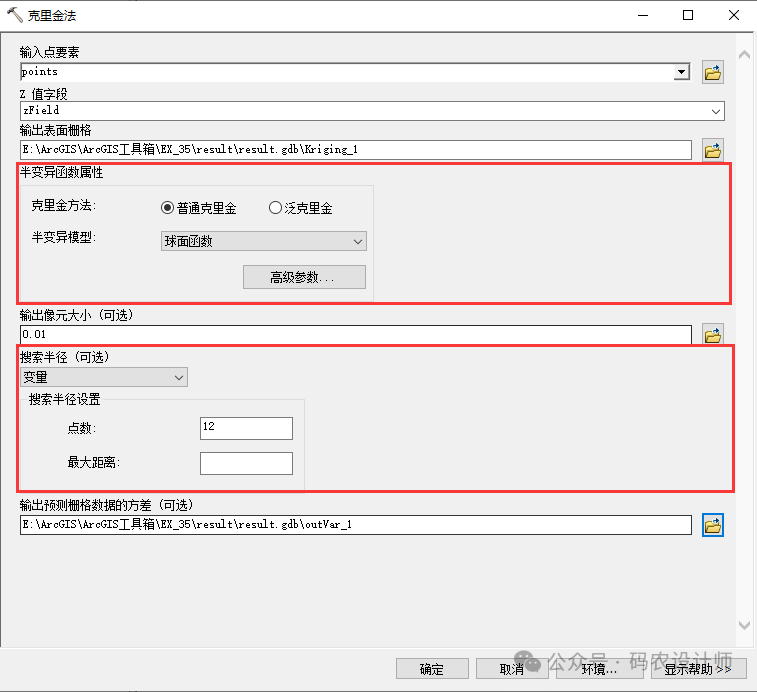
Task: Click the 取消 button
Action: [511, 669]
